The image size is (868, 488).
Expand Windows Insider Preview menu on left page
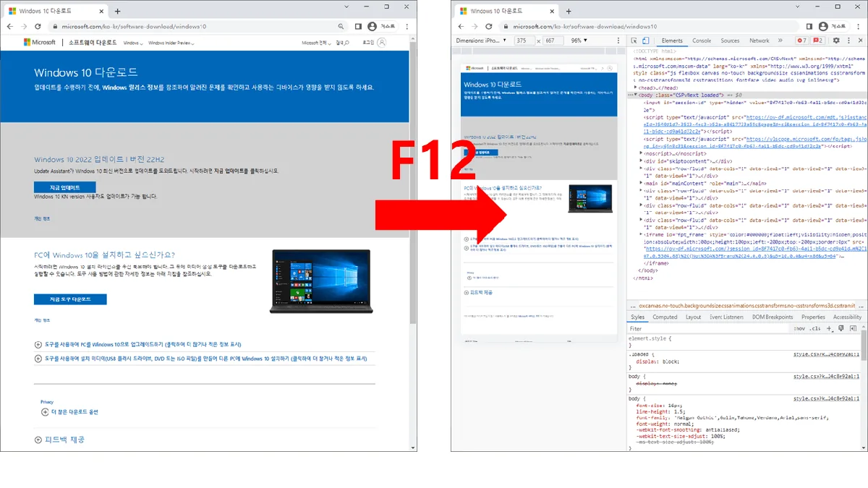171,43
